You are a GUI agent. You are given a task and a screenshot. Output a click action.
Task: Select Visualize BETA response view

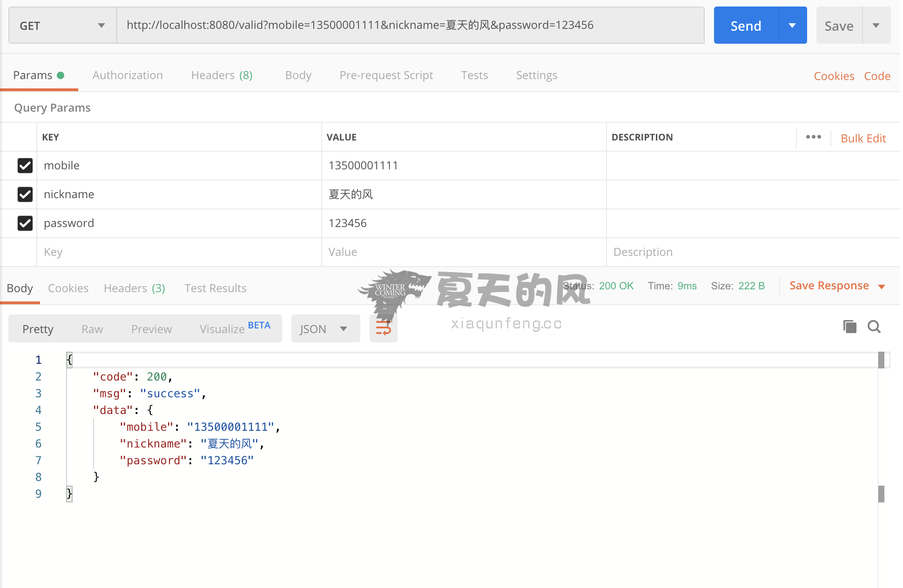235,328
